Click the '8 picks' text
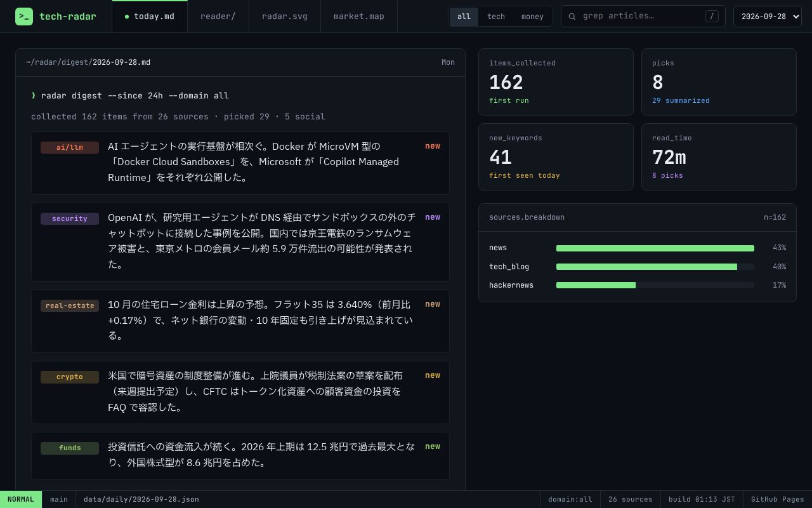 (x=667, y=175)
